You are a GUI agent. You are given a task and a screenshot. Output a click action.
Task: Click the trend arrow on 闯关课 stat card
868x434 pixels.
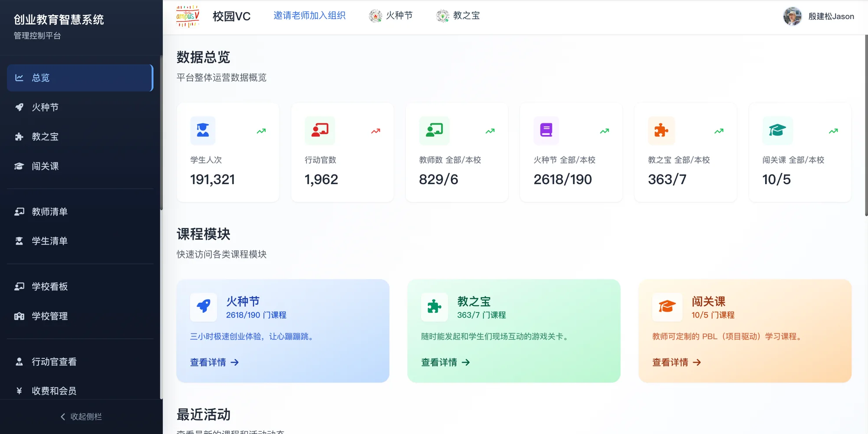834,131
